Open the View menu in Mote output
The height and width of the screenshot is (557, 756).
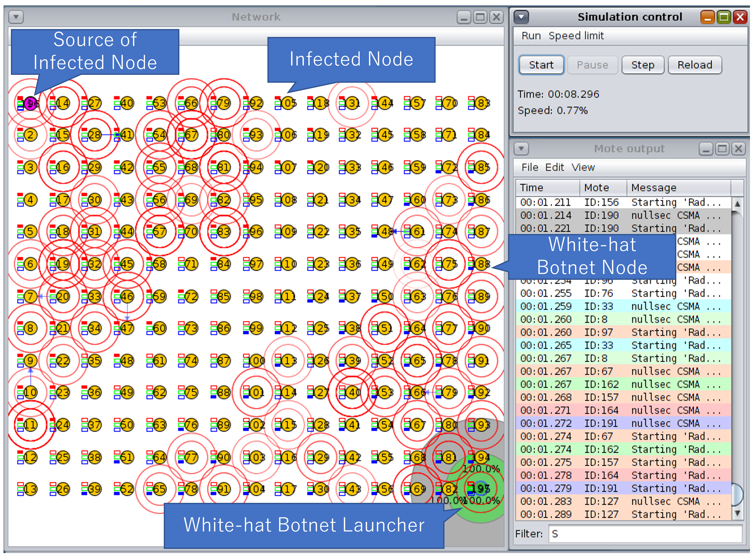[583, 167]
